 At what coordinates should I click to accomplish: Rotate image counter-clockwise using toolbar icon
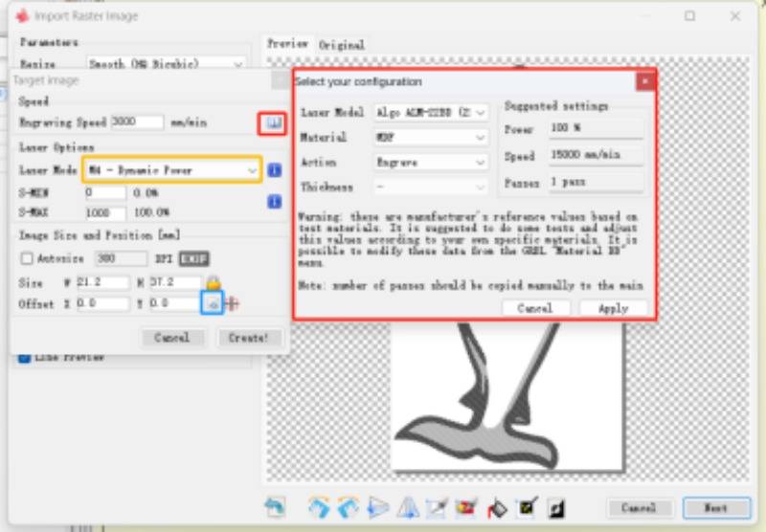tap(348, 507)
